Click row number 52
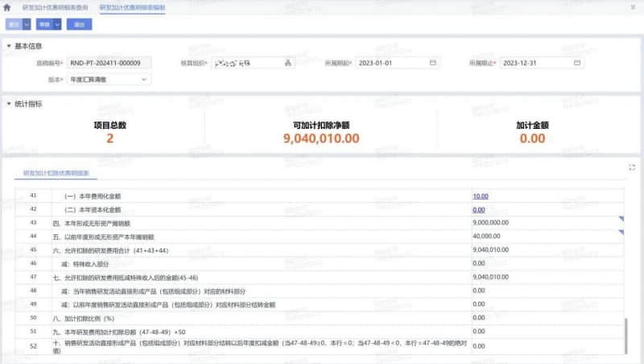Viewport: 644px width, 364px height. pyautogui.click(x=33, y=346)
